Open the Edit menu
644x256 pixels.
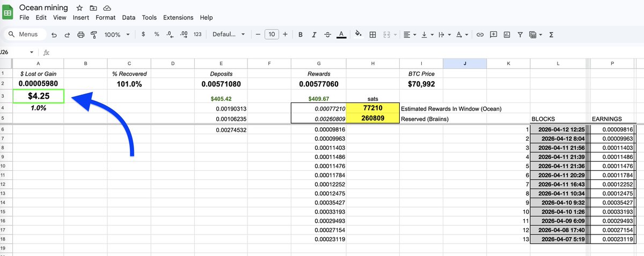41,18
